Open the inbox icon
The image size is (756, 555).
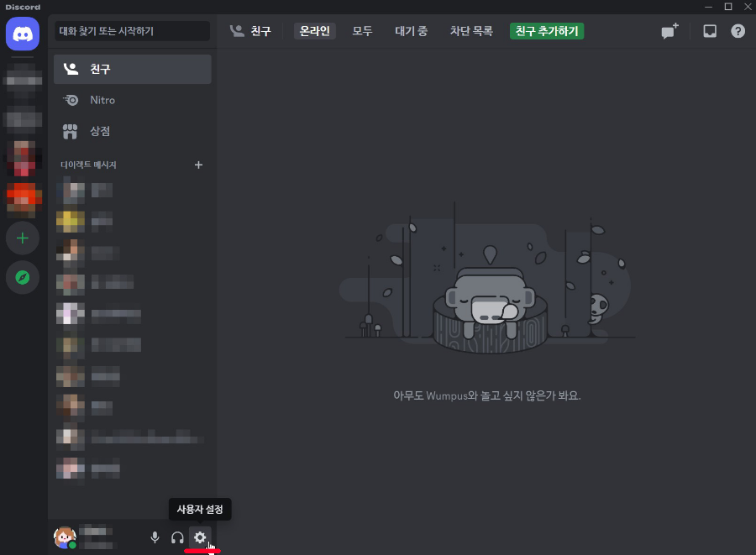click(710, 31)
